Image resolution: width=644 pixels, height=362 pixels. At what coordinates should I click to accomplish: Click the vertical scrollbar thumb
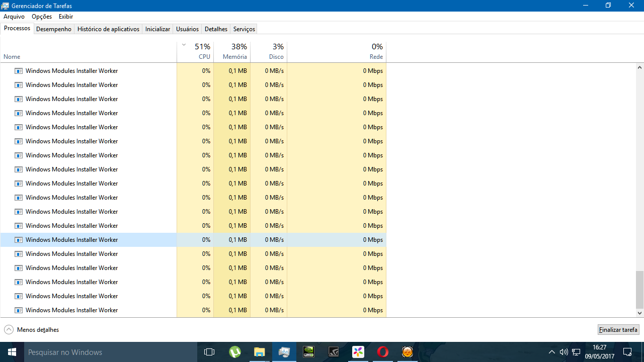tap(640, 290)
